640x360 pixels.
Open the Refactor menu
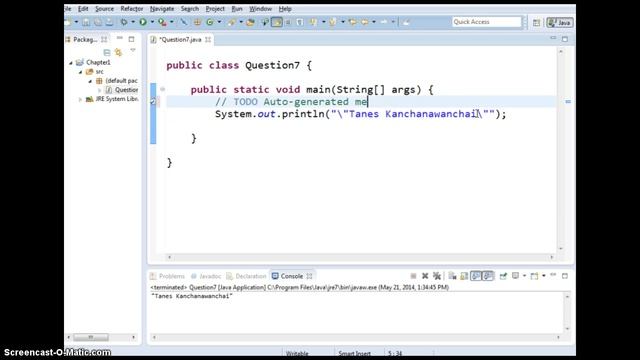132,9
